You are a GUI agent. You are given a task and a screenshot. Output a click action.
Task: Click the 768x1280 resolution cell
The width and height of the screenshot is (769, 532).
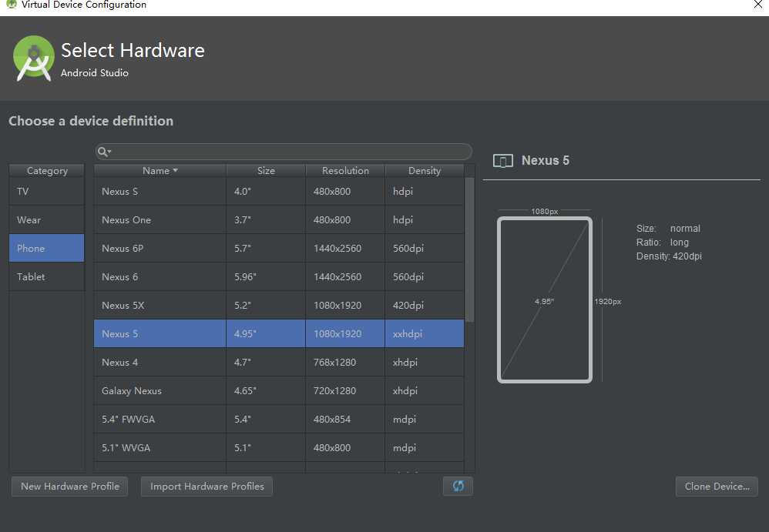pos(345,362)
